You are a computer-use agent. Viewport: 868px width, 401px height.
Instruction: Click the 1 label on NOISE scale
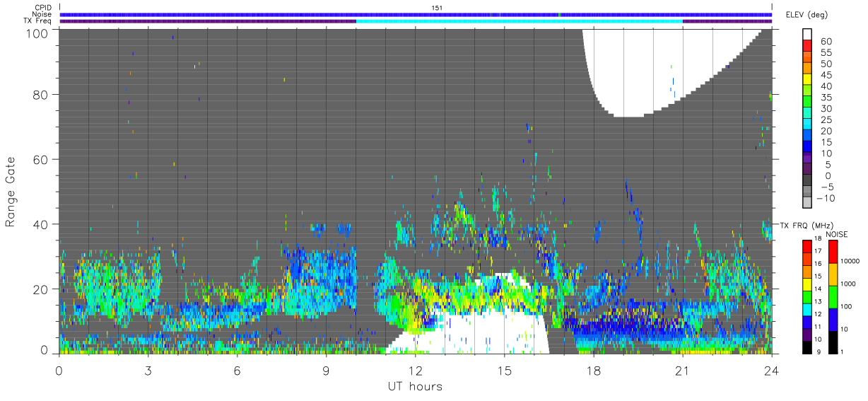(x=842, y=351)
